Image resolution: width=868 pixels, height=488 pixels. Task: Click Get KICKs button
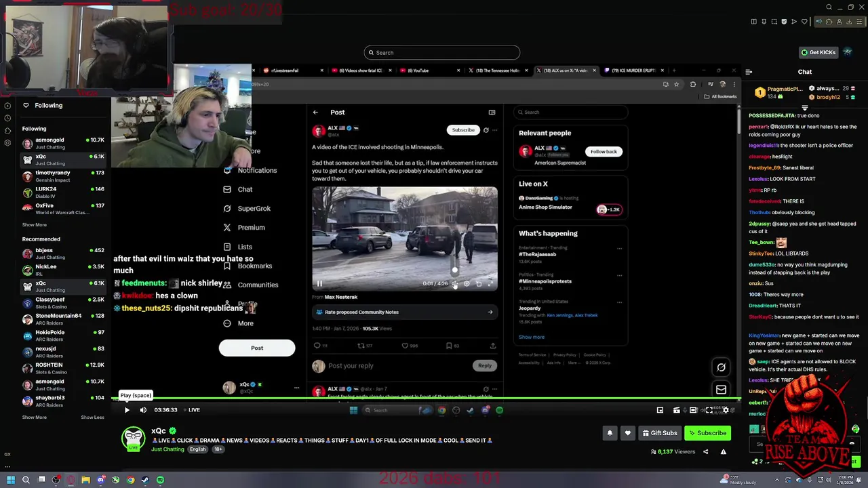pos(818,52)
